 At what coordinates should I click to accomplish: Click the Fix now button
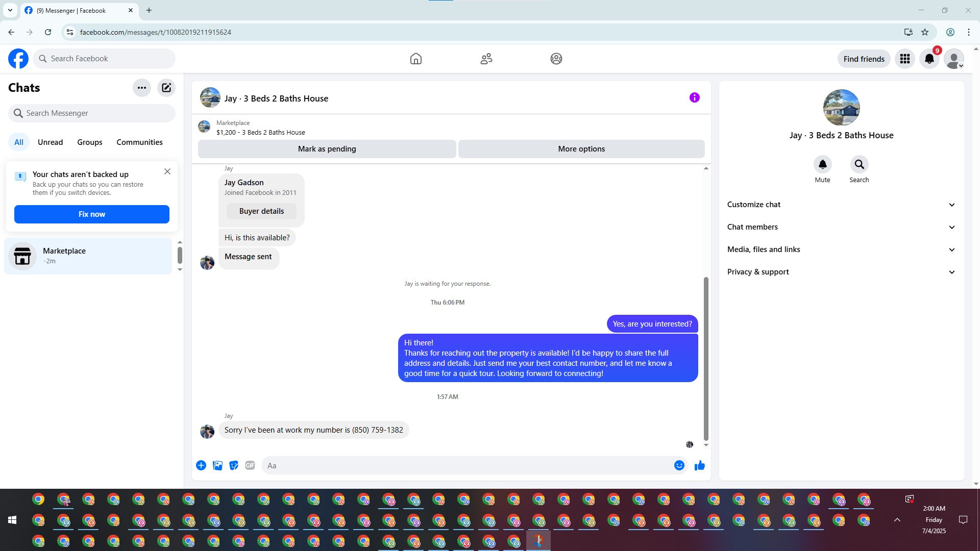92,214
